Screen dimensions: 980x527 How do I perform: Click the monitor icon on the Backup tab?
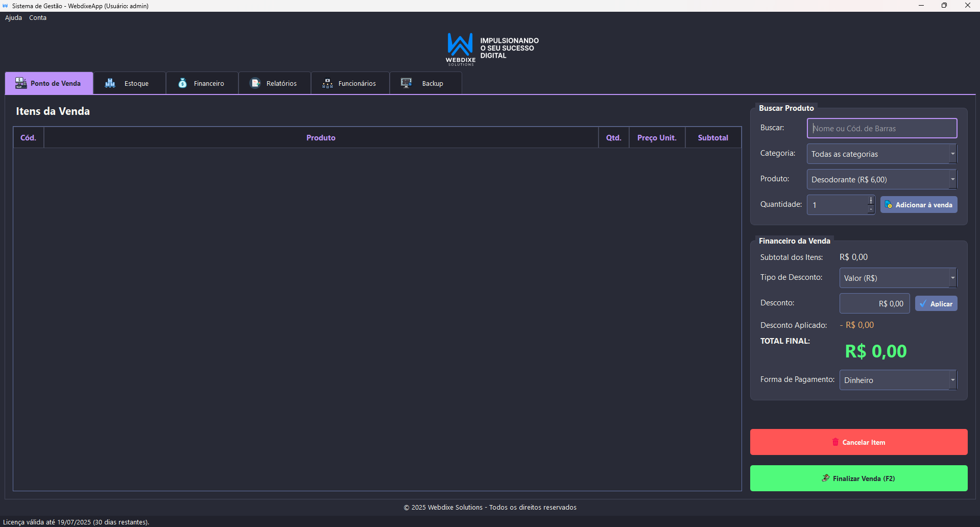click(x=405, y=83)
